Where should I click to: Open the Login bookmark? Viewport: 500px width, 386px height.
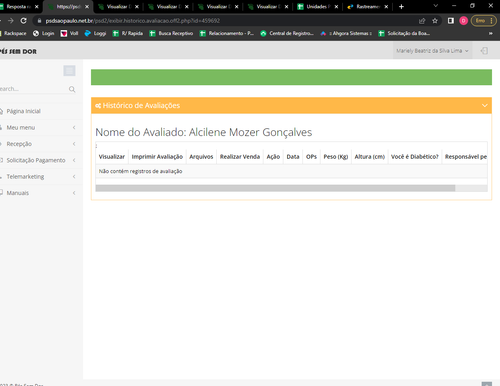pos(43,33)
